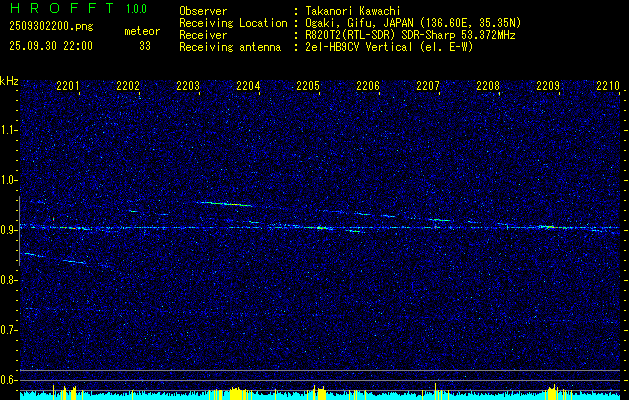Click the HROFFT title text
The image size is (629, 400).
(61, 8)
